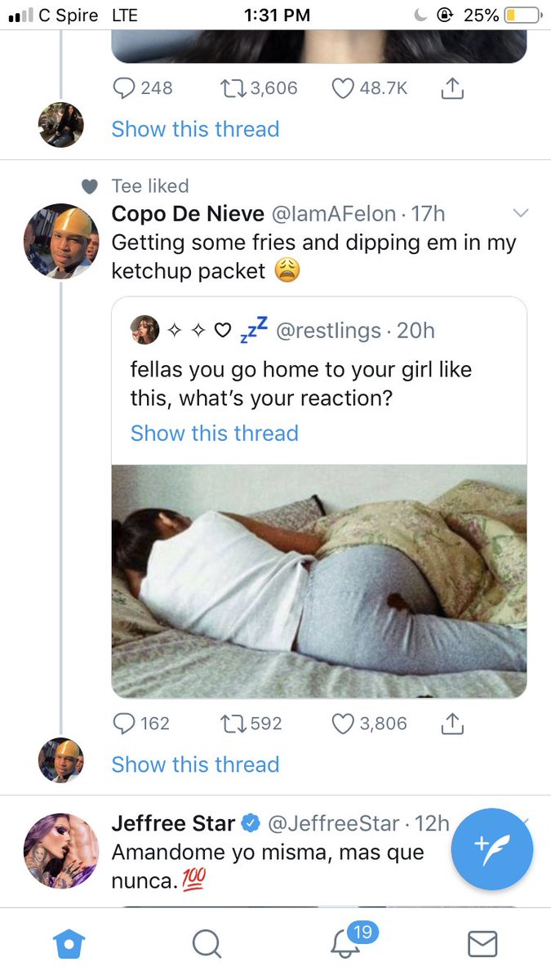Image resolution: width=551 pixels, height=980 pixels.
Task: Share the top tweet with 48.7K likes
Action: tap(451, 87)
